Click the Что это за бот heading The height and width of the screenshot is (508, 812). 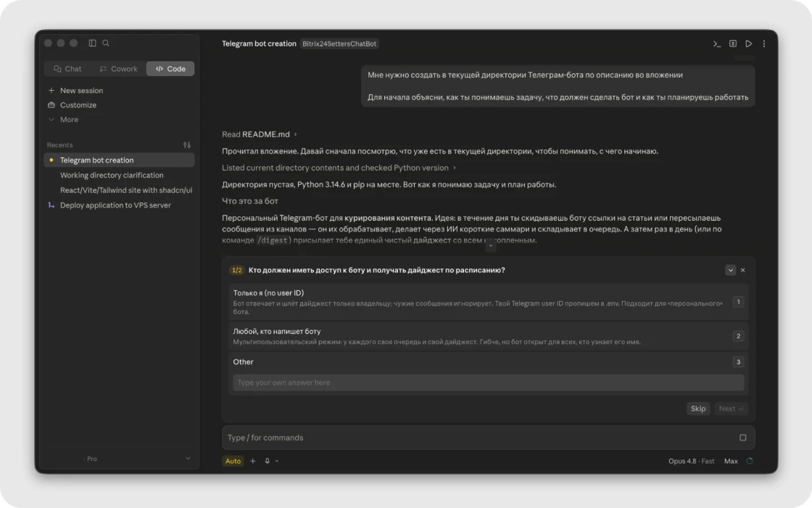(250, 201)
